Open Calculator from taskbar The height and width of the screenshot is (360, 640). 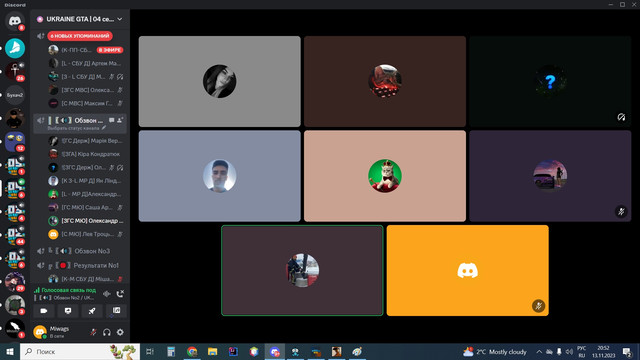click(x=171, y=351)
